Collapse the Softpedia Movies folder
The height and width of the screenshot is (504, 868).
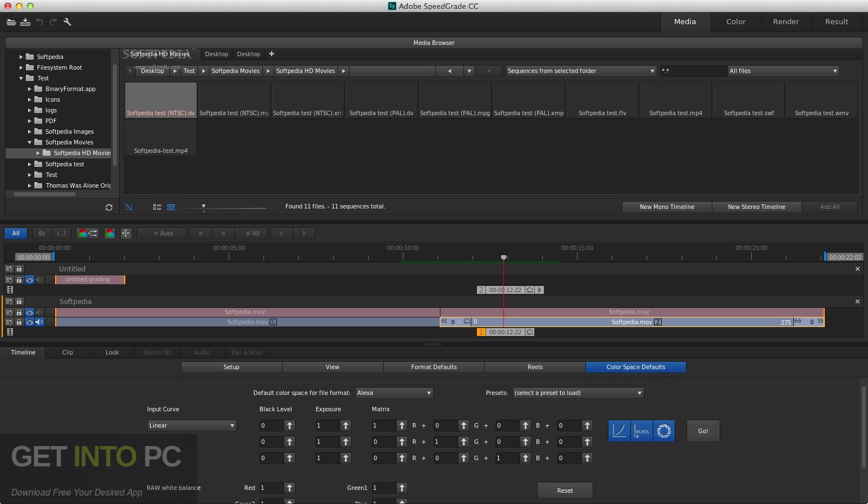(30, 142)
